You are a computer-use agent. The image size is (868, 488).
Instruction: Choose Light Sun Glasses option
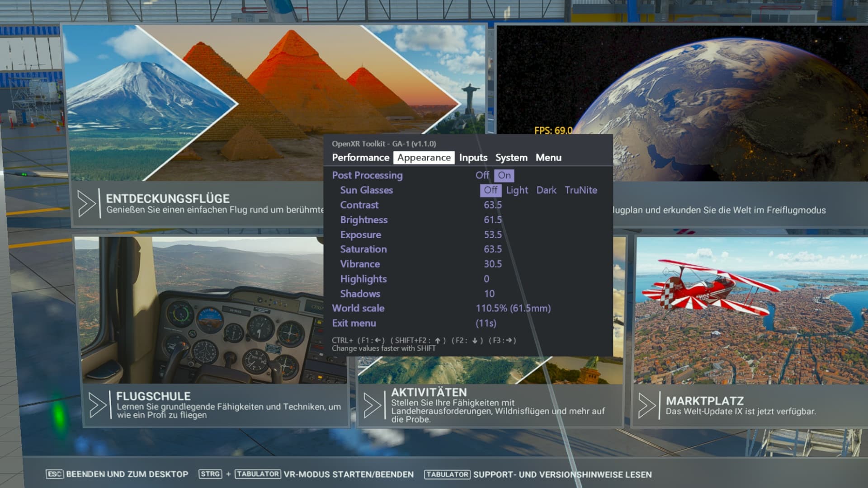tap(517, 190)
